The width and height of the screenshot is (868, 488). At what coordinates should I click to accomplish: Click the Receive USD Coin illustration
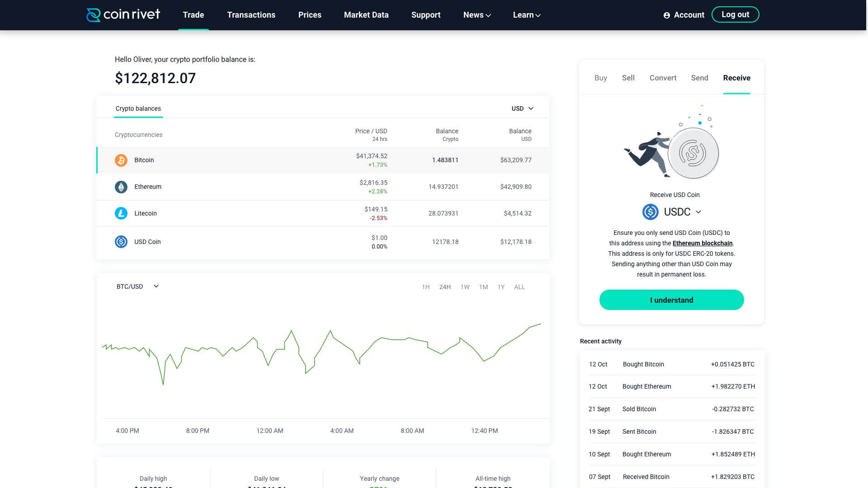[671, 142]
